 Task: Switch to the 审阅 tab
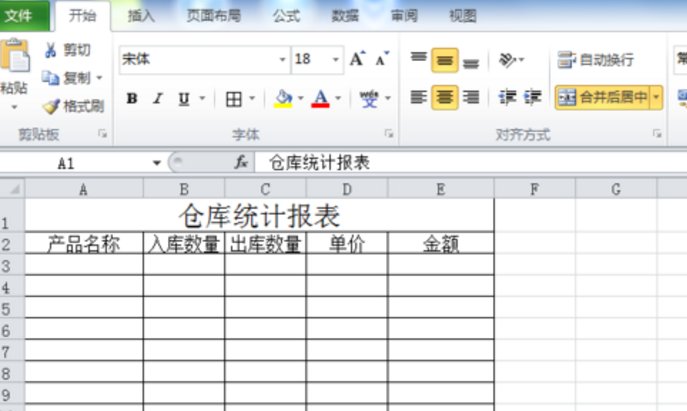pos(404,16)
